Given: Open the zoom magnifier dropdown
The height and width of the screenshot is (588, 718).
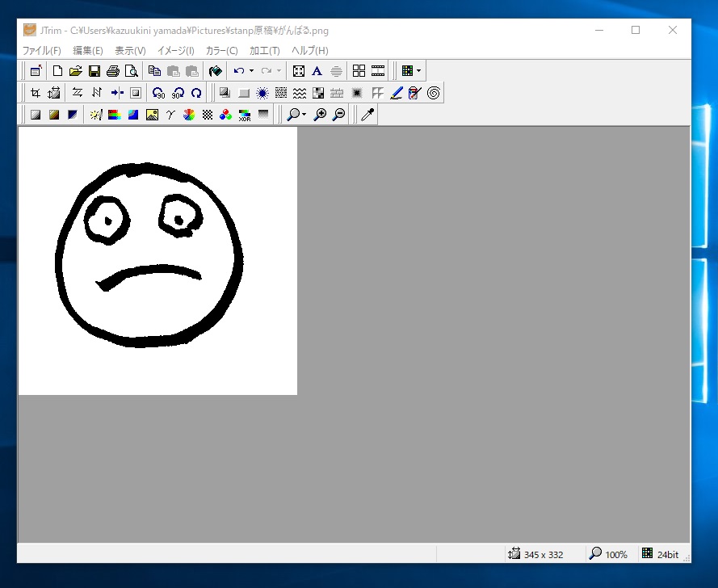Looking at the screenshot, I should click(x=303, y=115).
